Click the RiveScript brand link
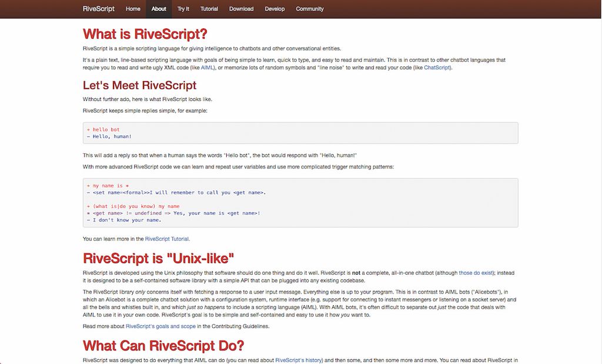 [x=98, y=9]
